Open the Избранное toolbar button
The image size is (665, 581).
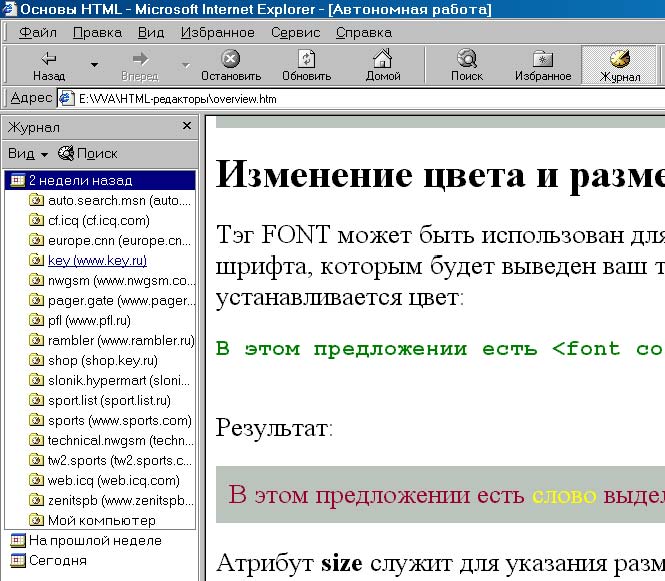tap(543, 65)
